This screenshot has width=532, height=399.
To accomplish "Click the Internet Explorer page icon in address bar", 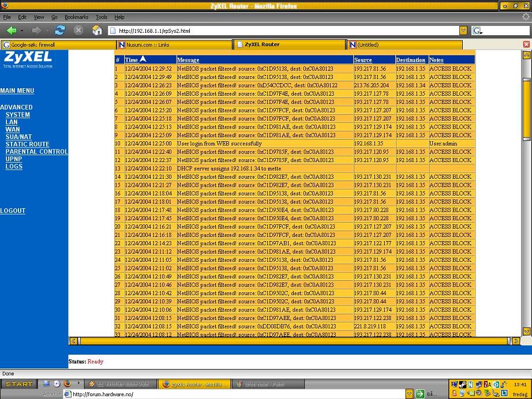I will 68,394.
